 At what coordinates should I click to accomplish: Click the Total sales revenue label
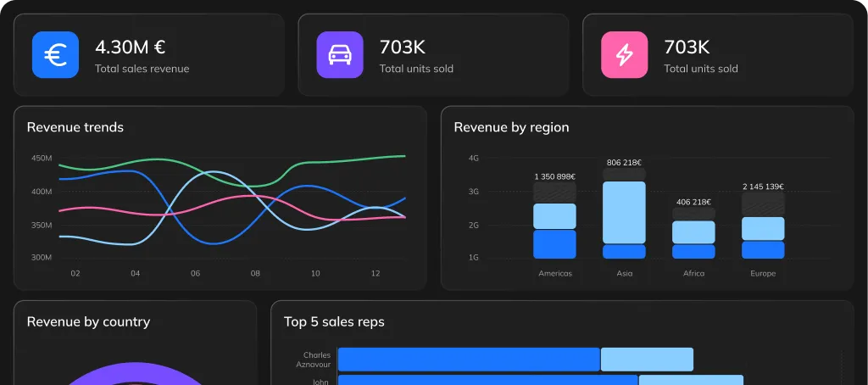[x=142, y=69]
